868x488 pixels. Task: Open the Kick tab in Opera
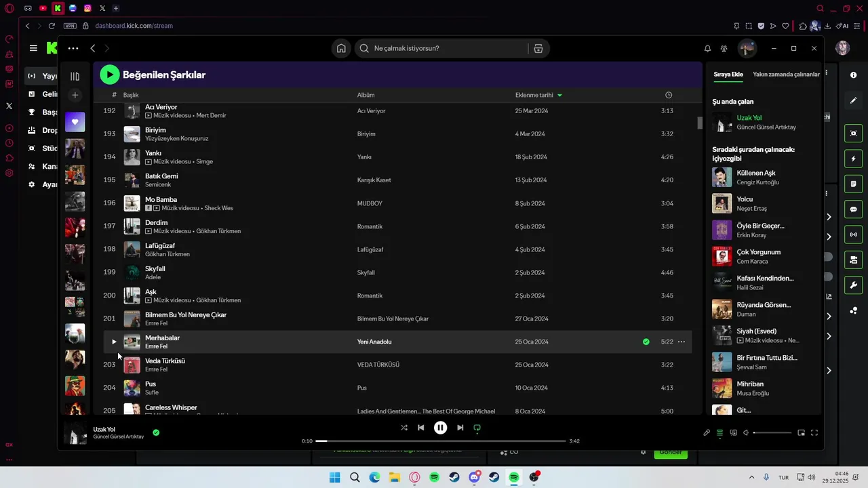[x=58, y=8]
